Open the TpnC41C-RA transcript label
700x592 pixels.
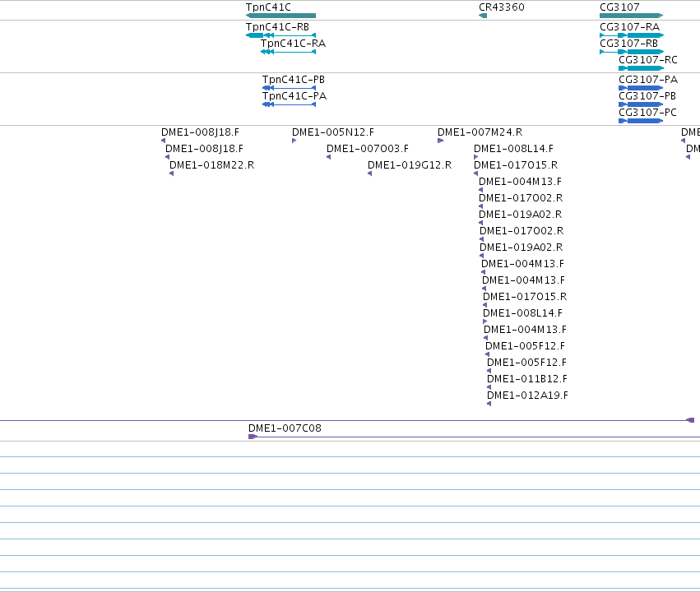coord(294,44)
